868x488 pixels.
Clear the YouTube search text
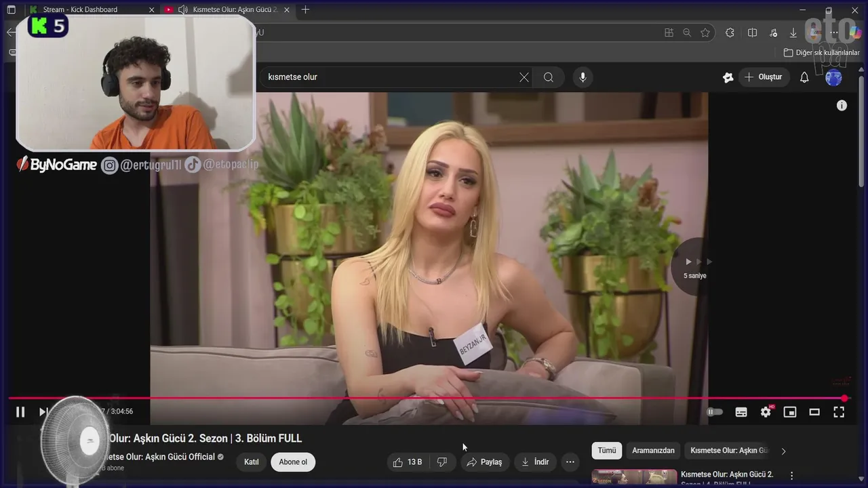click(524, 77)
